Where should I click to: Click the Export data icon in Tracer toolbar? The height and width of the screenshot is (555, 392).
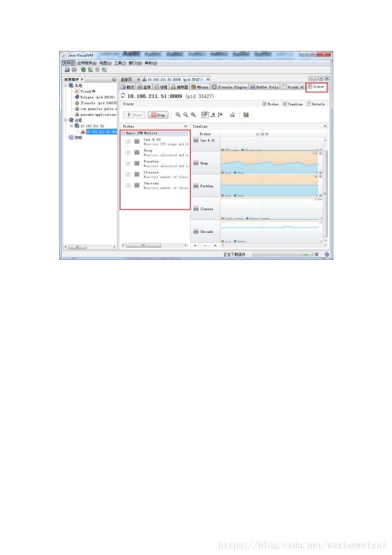[x=246, y=115]
